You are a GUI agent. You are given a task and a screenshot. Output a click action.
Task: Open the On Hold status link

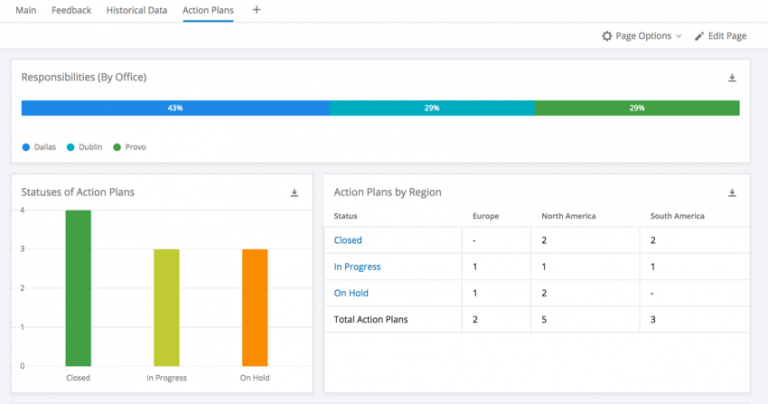coord(351,293)
